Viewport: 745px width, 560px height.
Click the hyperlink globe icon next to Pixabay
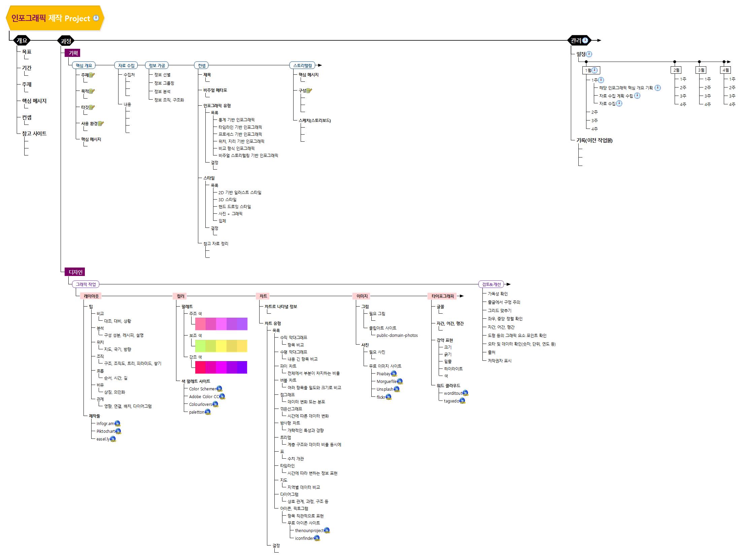coord(394,374)
